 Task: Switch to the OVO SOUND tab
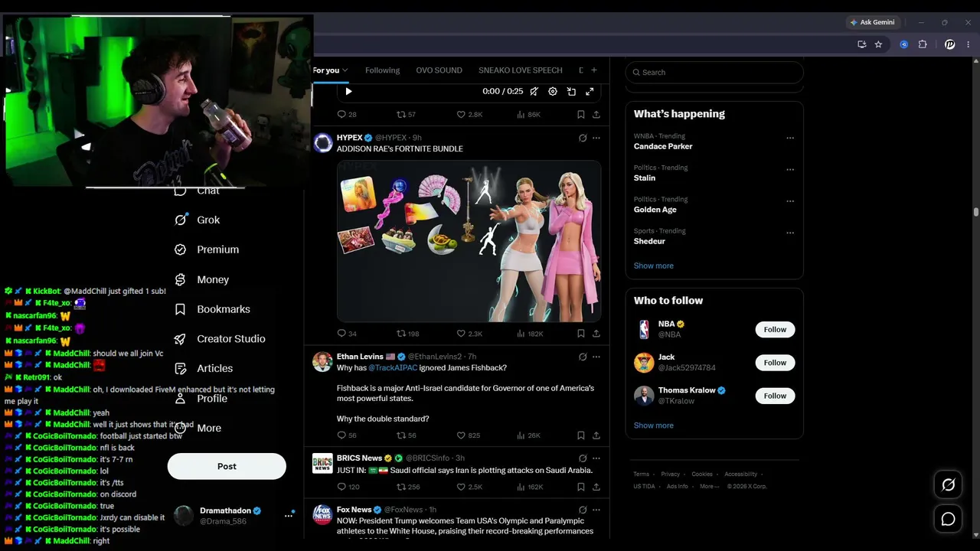(x=439, y=70)
